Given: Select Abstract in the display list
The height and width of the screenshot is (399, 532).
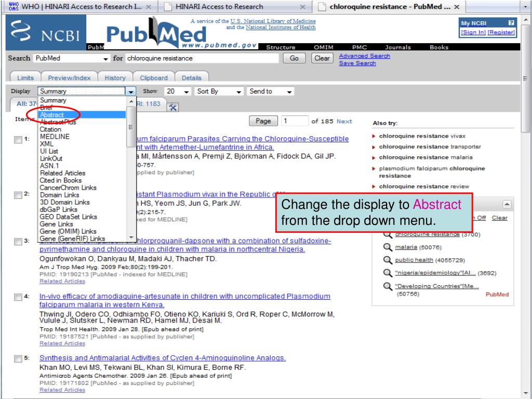Looking at the screenshot, I should (x=82, y=115).
